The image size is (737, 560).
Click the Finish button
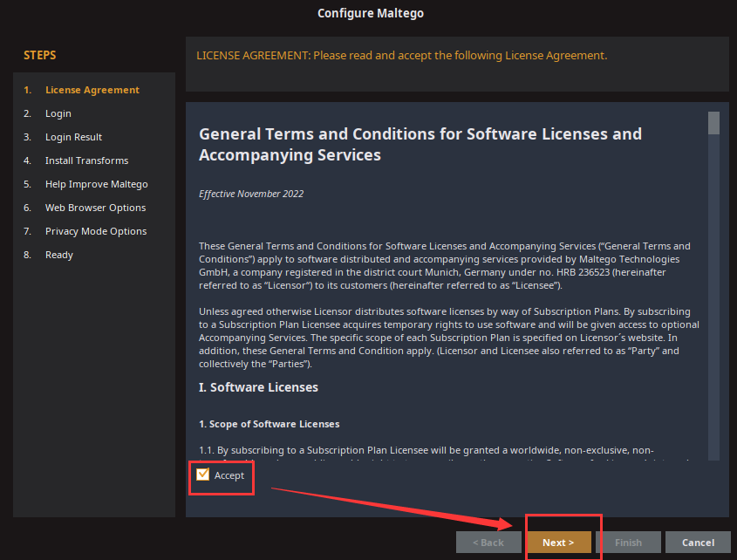[x=629, y=543]
